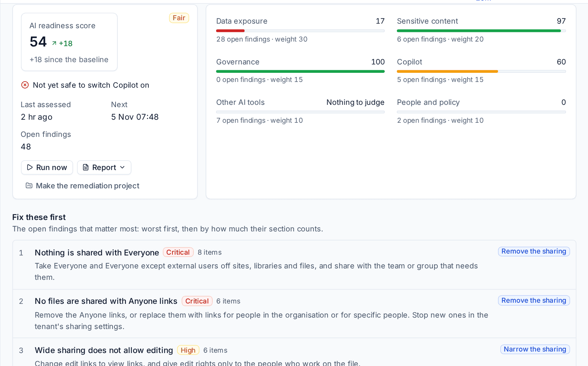Click the Governance green progress bar
This screenshot has width=588, height=366.
(x=300, y=71)
